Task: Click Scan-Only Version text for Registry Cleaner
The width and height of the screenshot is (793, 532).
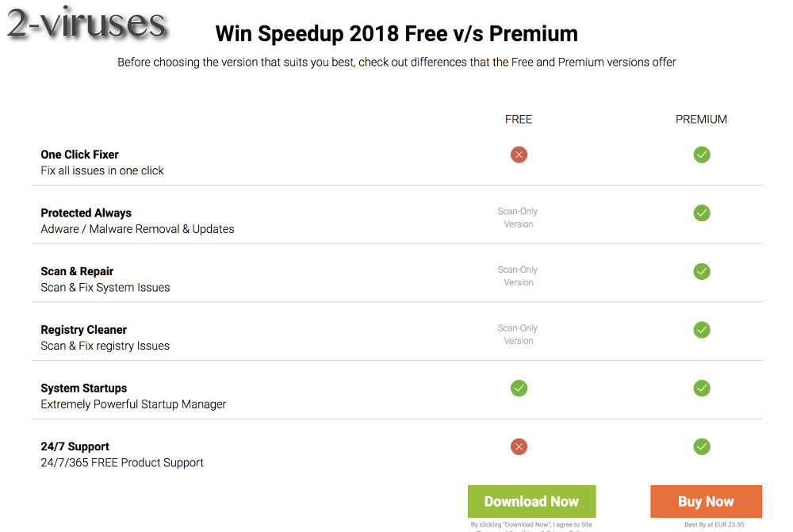Action: (x=518, y=335)
